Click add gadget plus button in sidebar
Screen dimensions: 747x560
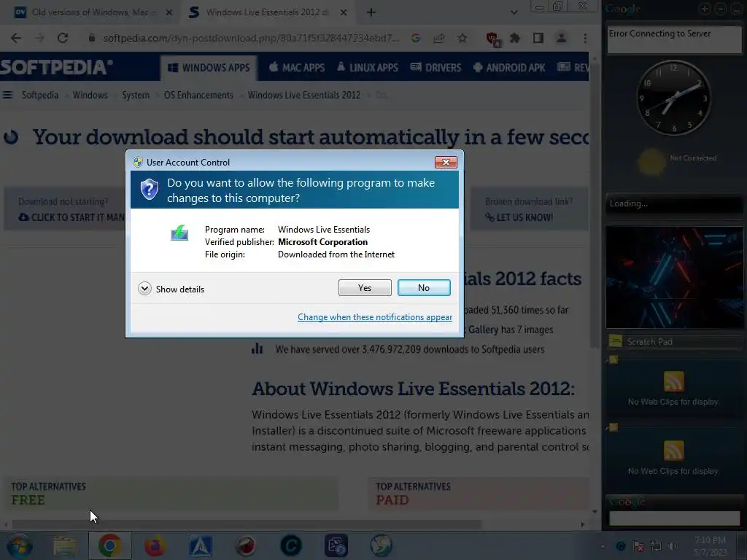705,9
